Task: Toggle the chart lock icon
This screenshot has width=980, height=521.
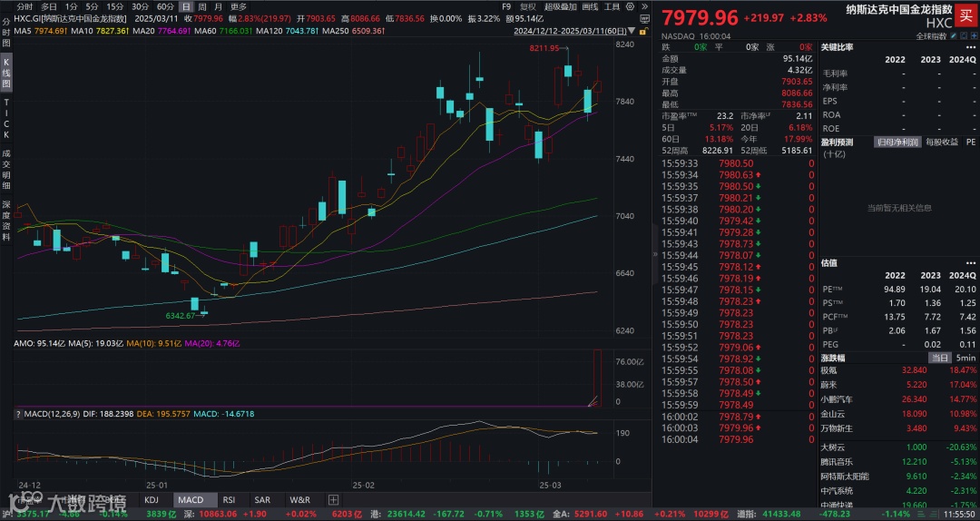Action: [643, 31]
